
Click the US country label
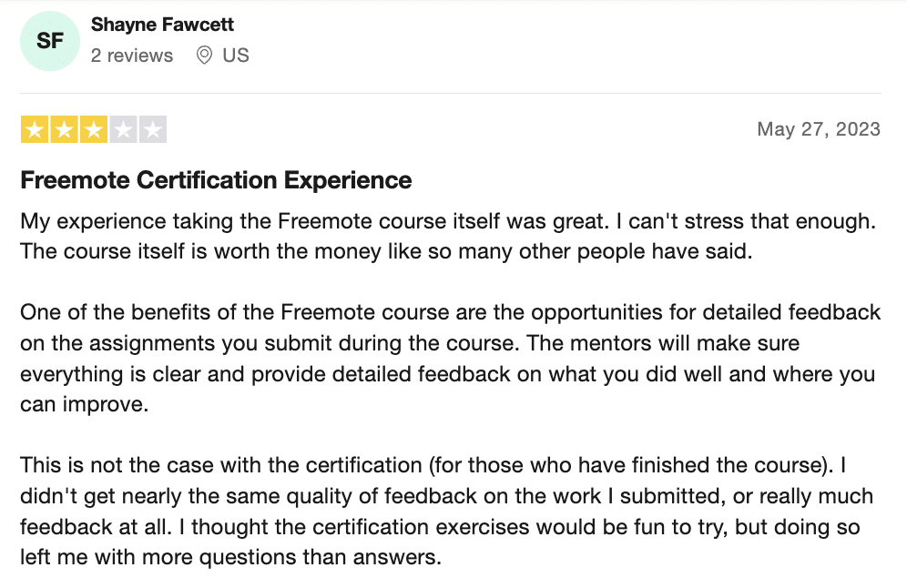(236, 56)
